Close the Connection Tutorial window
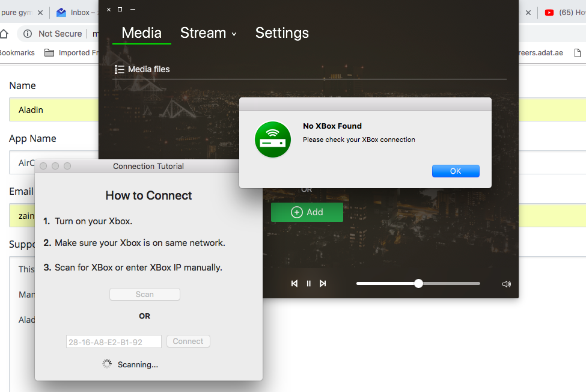 (x=43, y=166)
